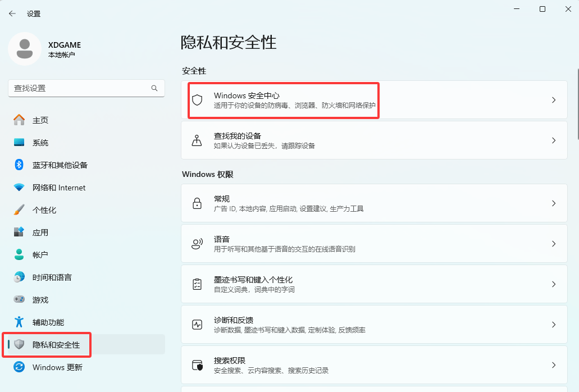The width and height of the screenshot is (579, 392).
Task: Select 个性化 in the sidebar
Action: coord(44,210)
